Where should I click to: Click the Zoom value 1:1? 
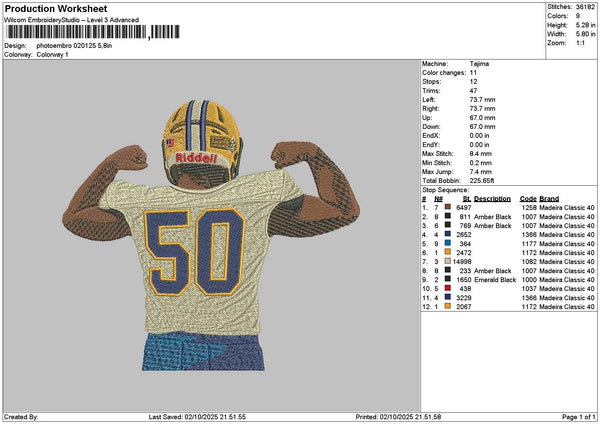(x=580, y=43)
